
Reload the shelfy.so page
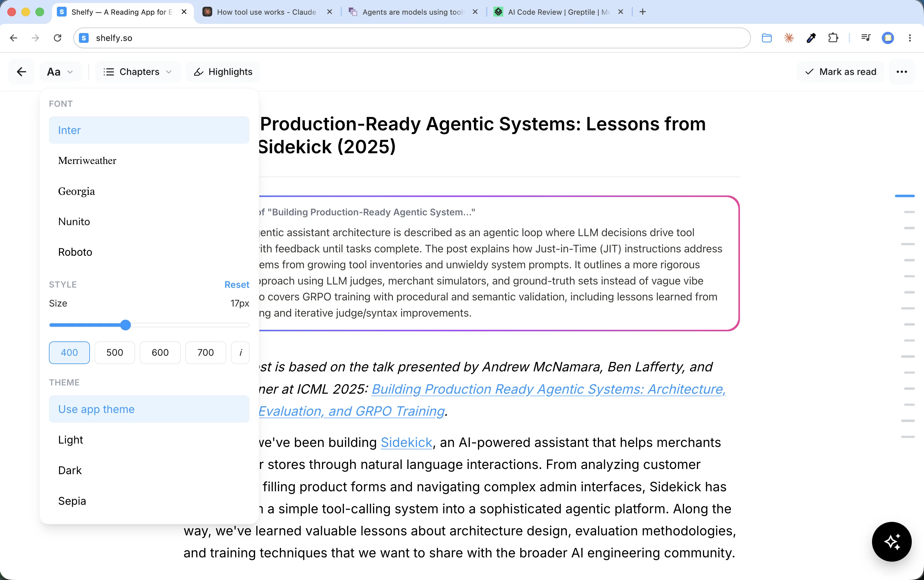click(57, 38)
